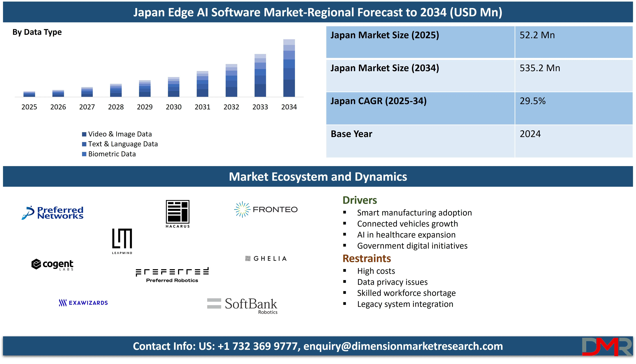This screenshot has width=636, height=364.
Task: Click 'Skilled workforce shortage' bullet
Action: (406, 293)
